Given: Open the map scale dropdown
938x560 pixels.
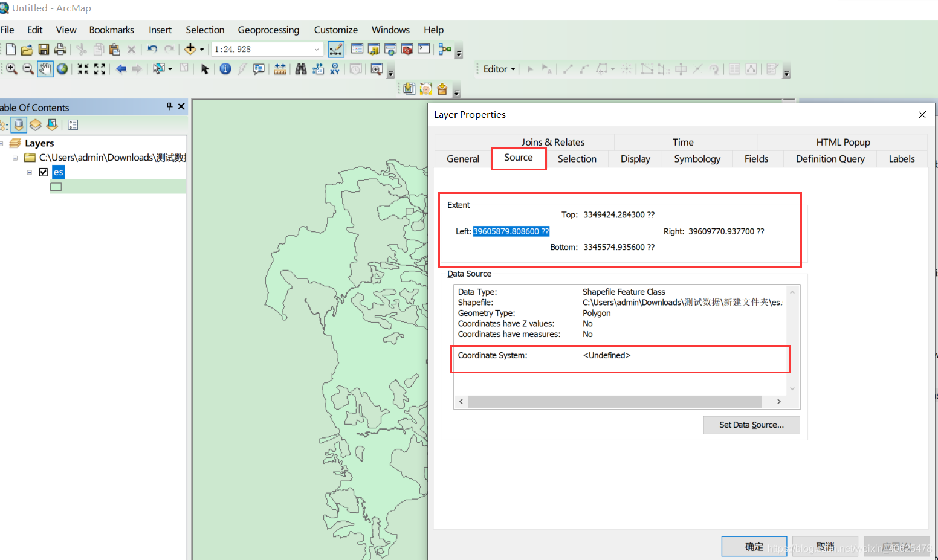Looking at the screenshot, I should click(317, 50).
